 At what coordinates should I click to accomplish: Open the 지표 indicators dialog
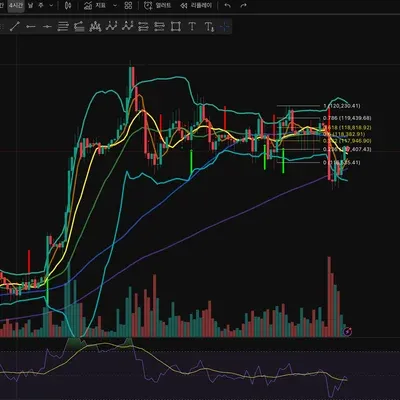pos(95,6)
